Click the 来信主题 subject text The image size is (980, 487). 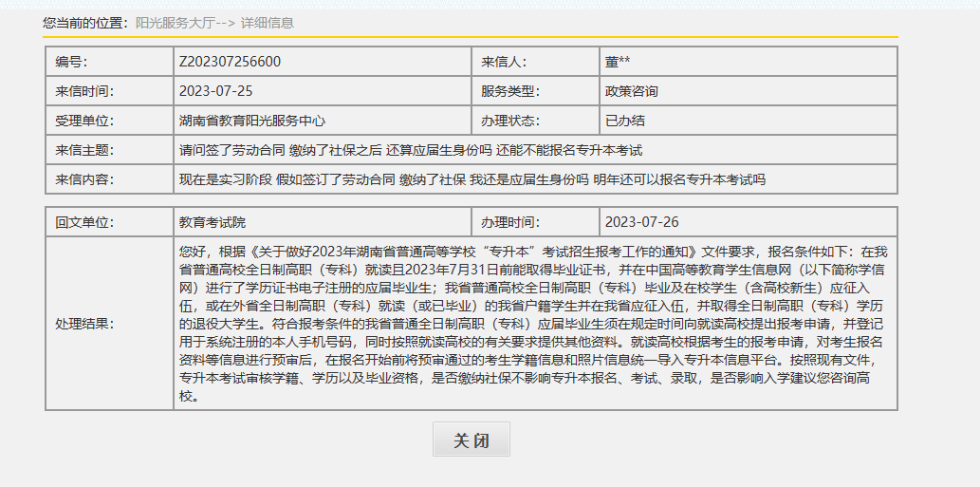[x=411, y=150]
